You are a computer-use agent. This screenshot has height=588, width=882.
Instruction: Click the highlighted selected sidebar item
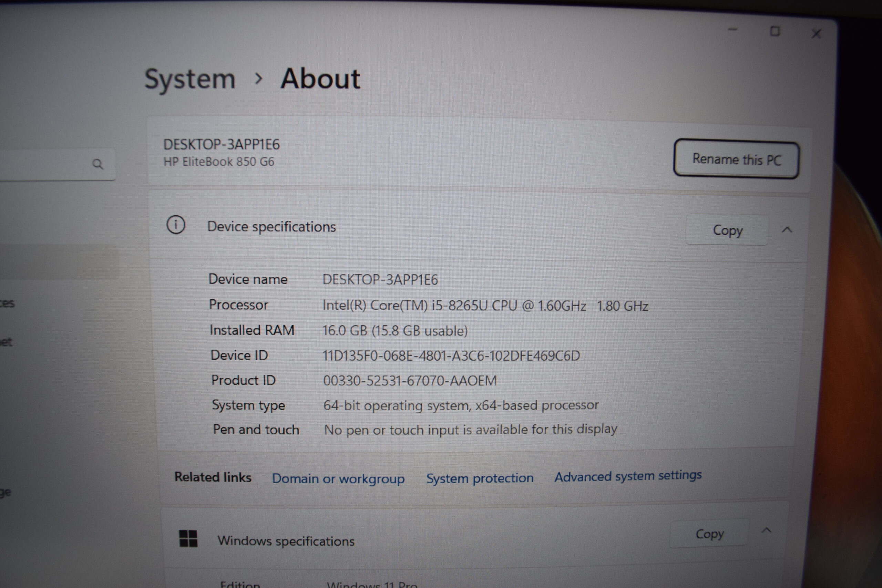tap(59, 262)
